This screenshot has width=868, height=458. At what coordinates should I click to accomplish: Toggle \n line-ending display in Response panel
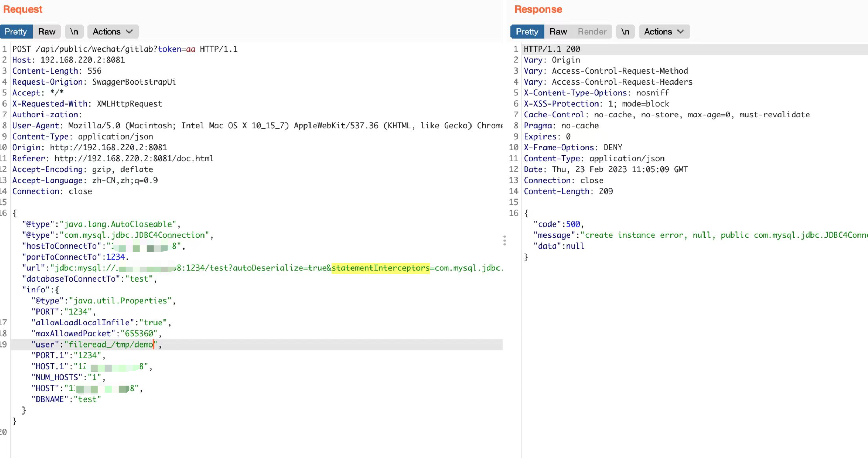pyautogui.click(x=626, y=32)
